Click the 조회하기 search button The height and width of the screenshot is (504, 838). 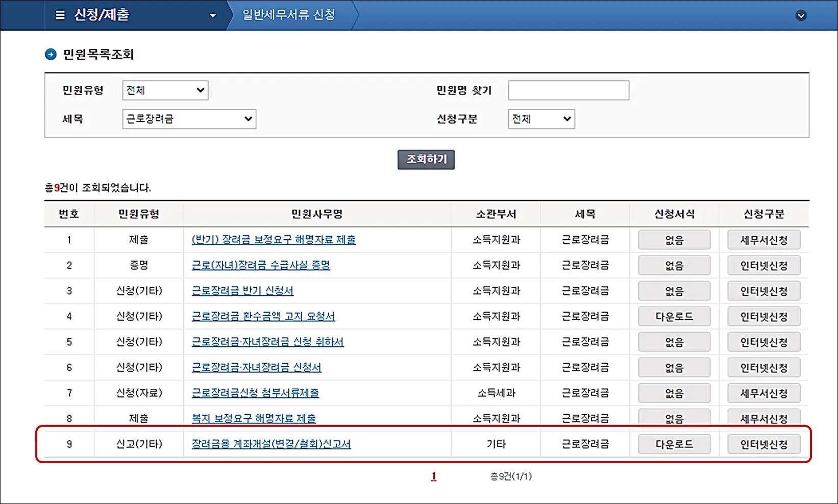(426, 159)
